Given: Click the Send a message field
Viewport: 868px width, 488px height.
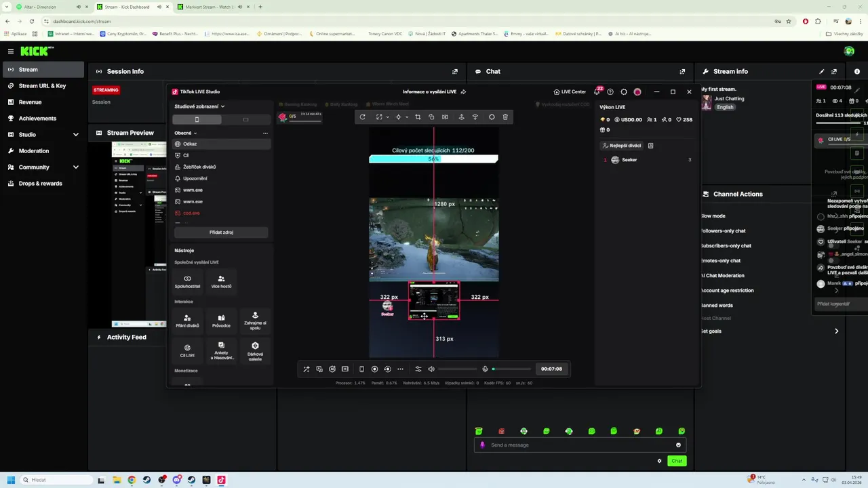Looking at the screenshot, I should pyautogui.click(x=580, y=445).
